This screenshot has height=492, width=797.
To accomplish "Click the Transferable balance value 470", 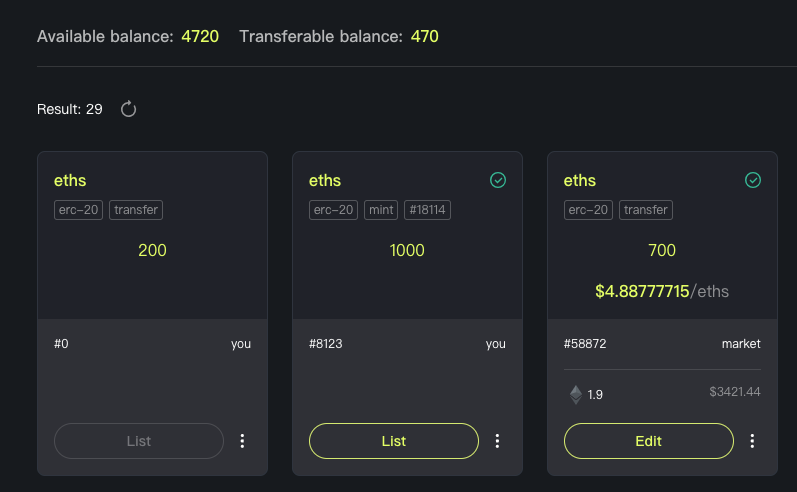I will tap(424, 37).
